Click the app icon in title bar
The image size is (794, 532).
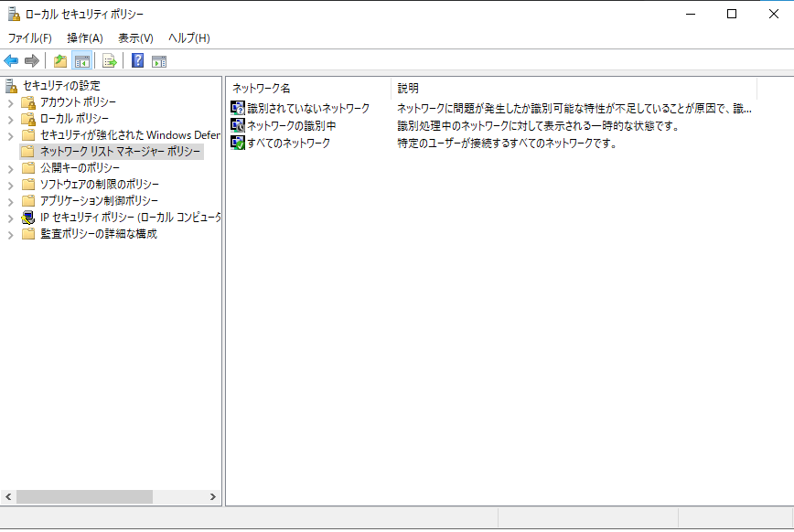(14, 15)
